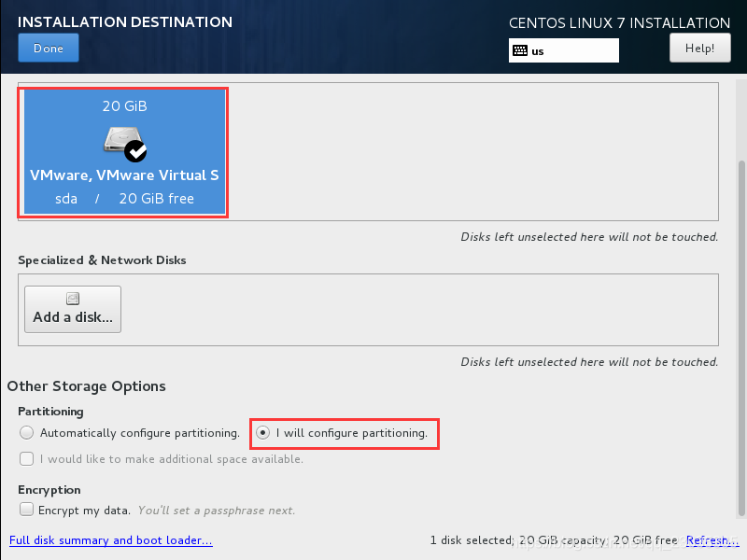Select the 20 GiB VMware virtual disk tile

tap(124, 151)
